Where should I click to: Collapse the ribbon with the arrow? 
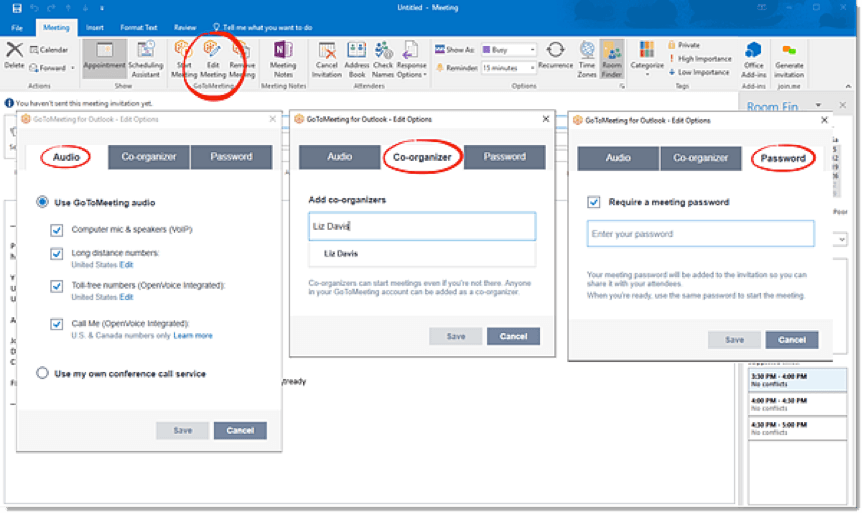(848, 86)
